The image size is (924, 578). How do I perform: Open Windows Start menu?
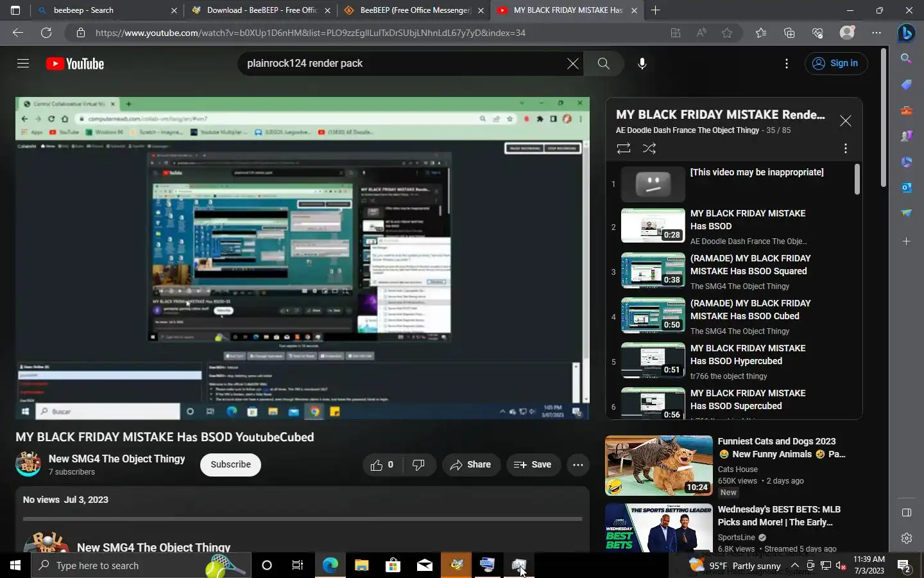tap(15, 566)
